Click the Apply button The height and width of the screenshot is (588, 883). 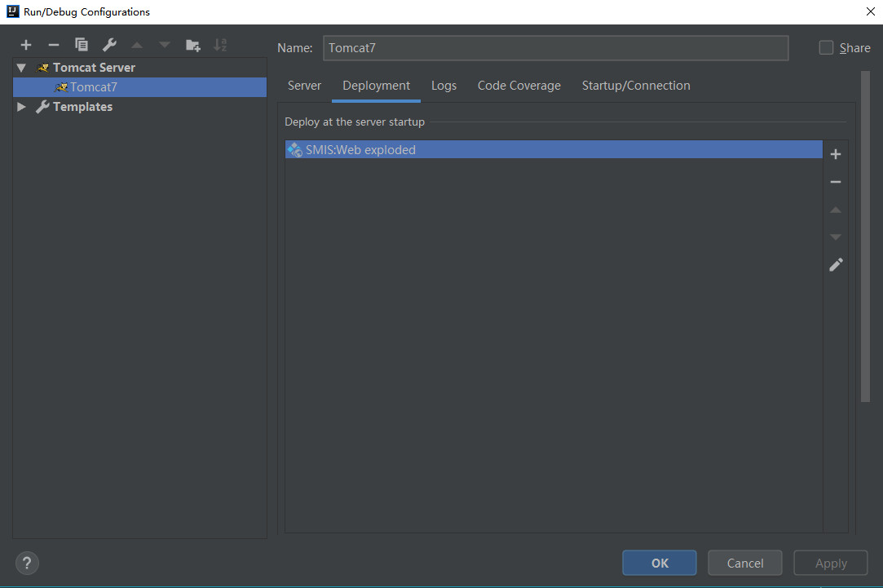click(x=831, y=563)
